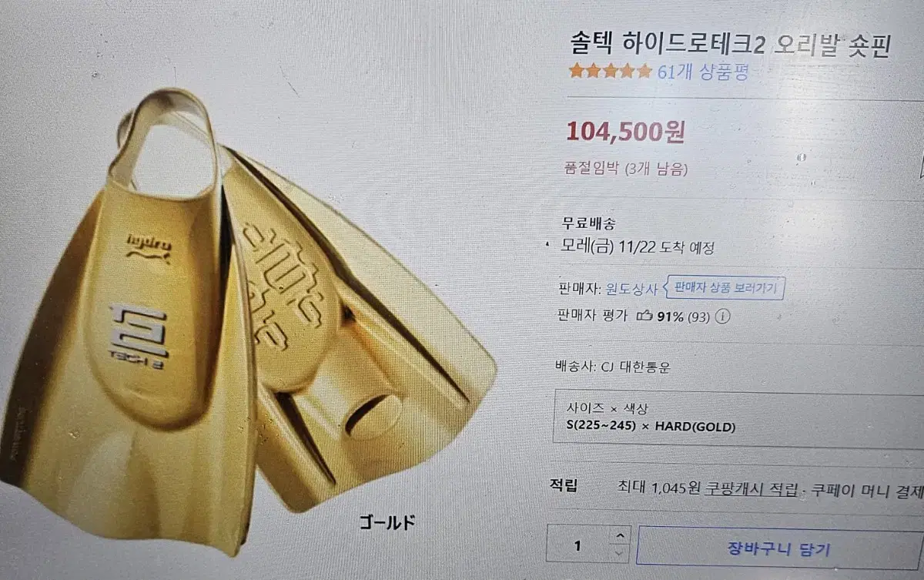Select the S(225~245) × HARD(GOLD) option text
924x580 pixels.
point(650,427)
